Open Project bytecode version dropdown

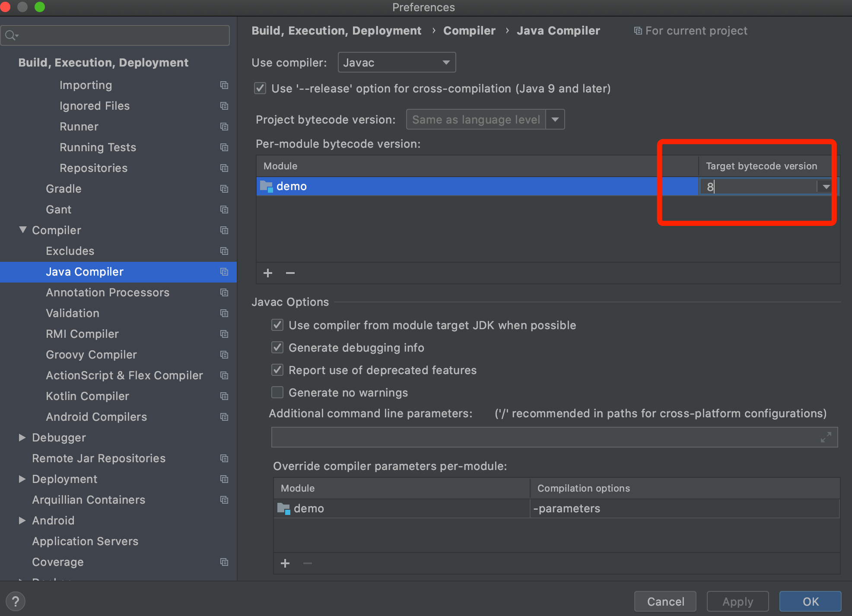tap(558, 119)
